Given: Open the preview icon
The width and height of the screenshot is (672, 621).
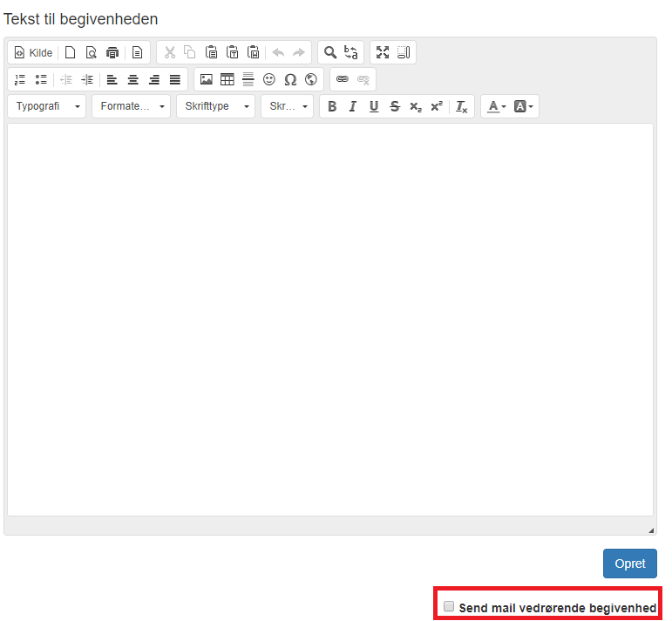Looking at the screenshot, I should pyautogui.click(x=92, y=52).
